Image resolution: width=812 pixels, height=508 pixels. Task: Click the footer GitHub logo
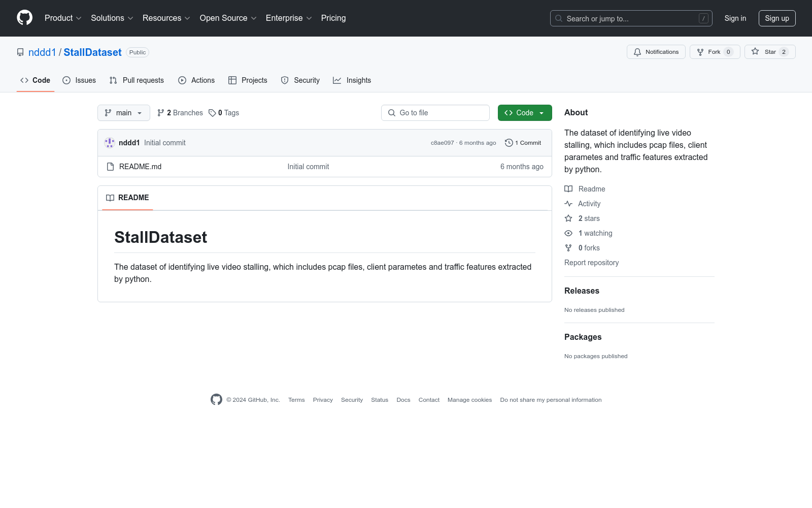[216, 400]
